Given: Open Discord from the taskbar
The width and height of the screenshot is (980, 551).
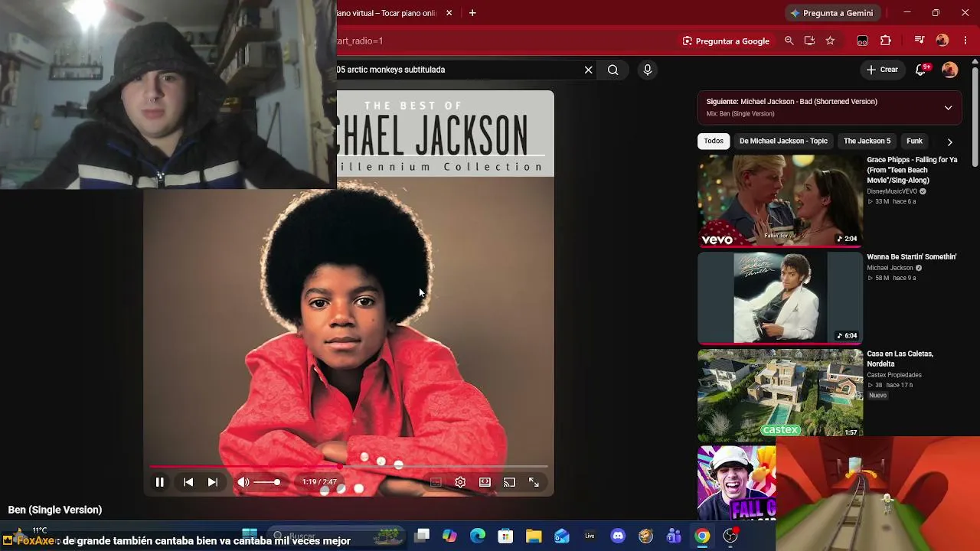Looking at the screenshot, I should [x=618, y=536].
